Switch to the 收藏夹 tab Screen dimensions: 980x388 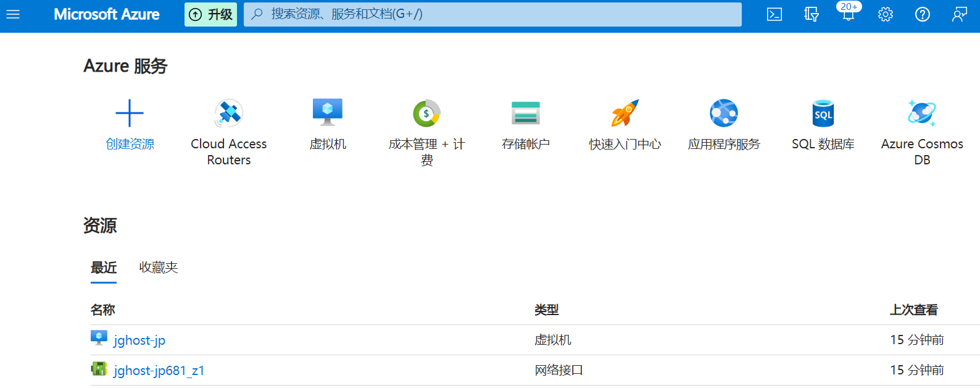pos(159,268)
